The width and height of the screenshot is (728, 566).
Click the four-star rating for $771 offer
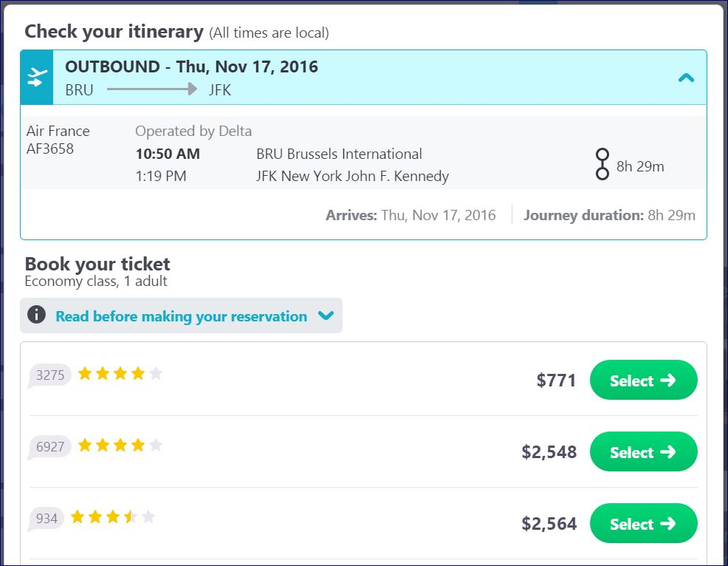tap(120, 374)
